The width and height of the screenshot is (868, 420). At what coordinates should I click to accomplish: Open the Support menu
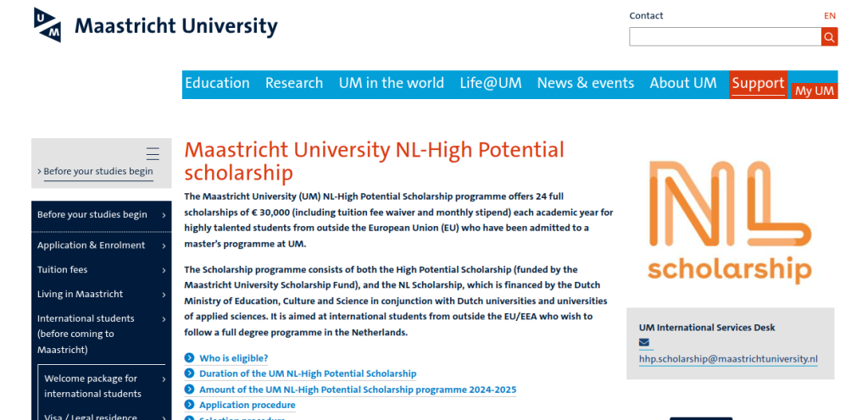click(x=758, y=84)
